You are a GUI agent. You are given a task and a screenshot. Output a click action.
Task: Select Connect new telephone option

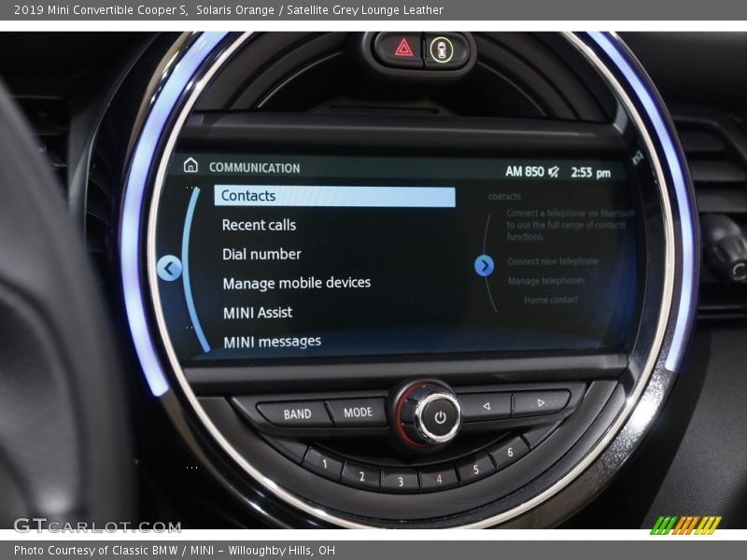553,261
